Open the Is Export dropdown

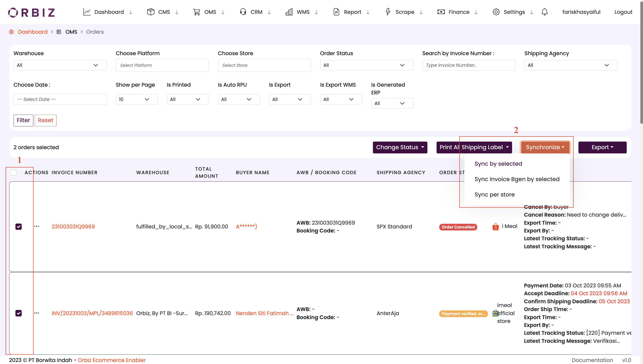pyautogui.click(x=290, y=99)
